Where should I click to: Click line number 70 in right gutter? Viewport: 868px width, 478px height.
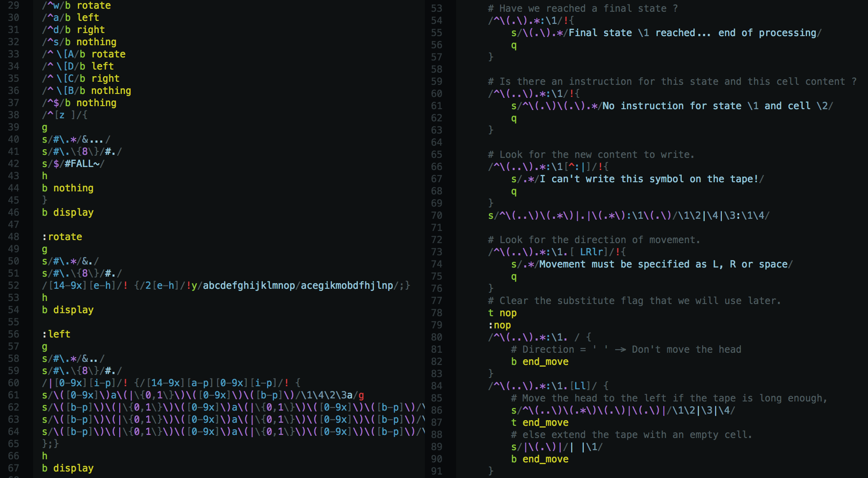pos(436,215)
